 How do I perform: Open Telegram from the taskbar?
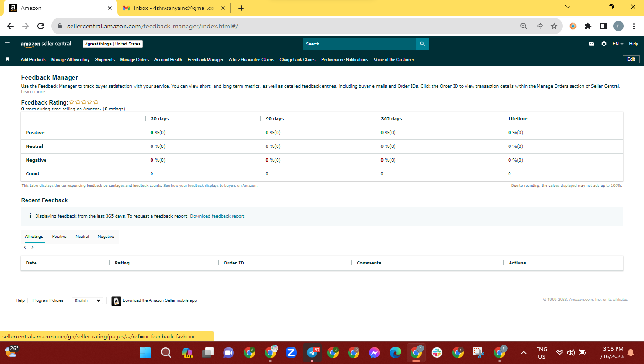(x=312, y=353)
